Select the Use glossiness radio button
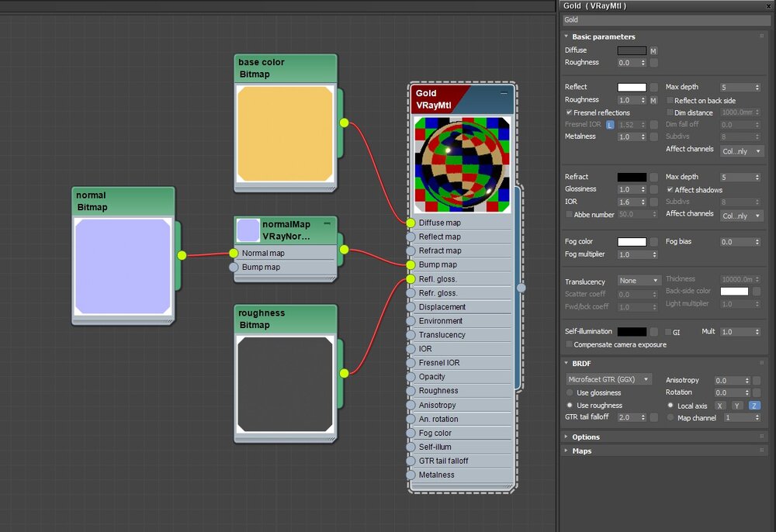The width and height of the screenshot is (776, 532). pos(570,393)
